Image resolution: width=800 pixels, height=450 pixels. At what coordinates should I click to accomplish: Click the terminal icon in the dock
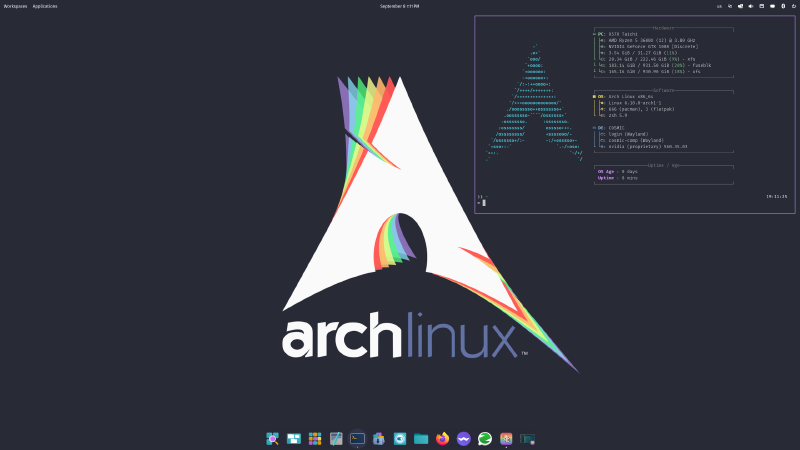(358, 438)
